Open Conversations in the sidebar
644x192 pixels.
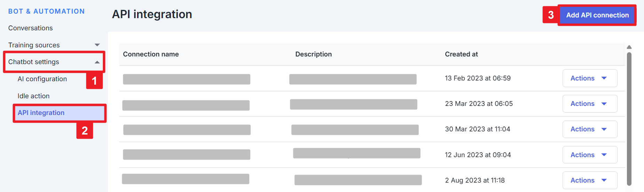pos(31,28)
